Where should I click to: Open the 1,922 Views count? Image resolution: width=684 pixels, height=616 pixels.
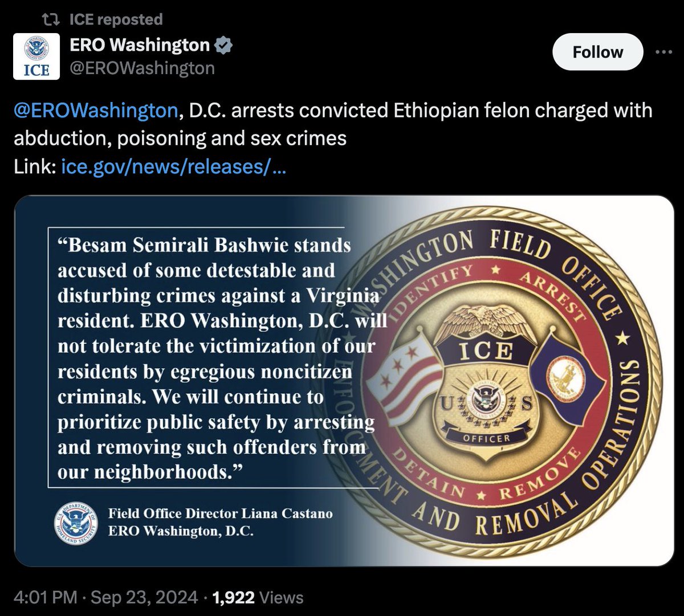coord(258,597)
